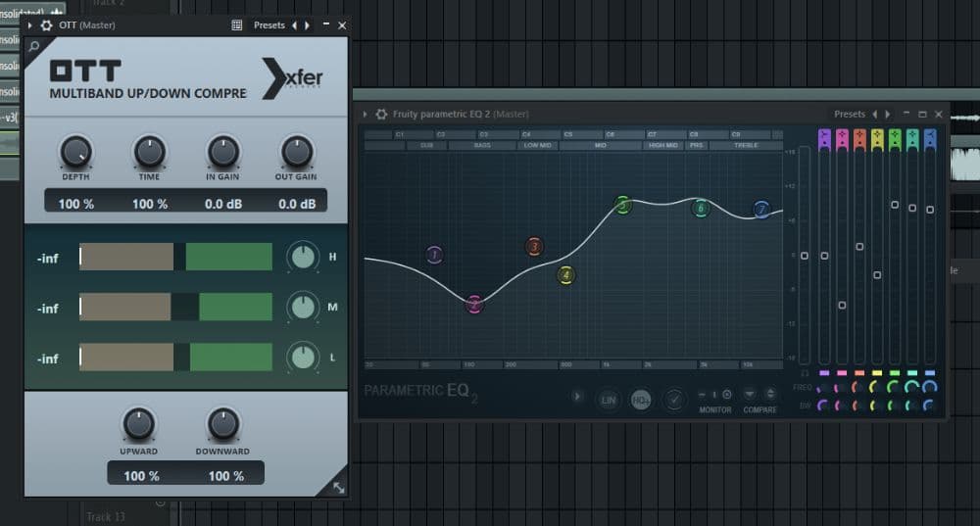Click the H band -inf level readout
The image size is (980, 526).
[x=47, y=258]
